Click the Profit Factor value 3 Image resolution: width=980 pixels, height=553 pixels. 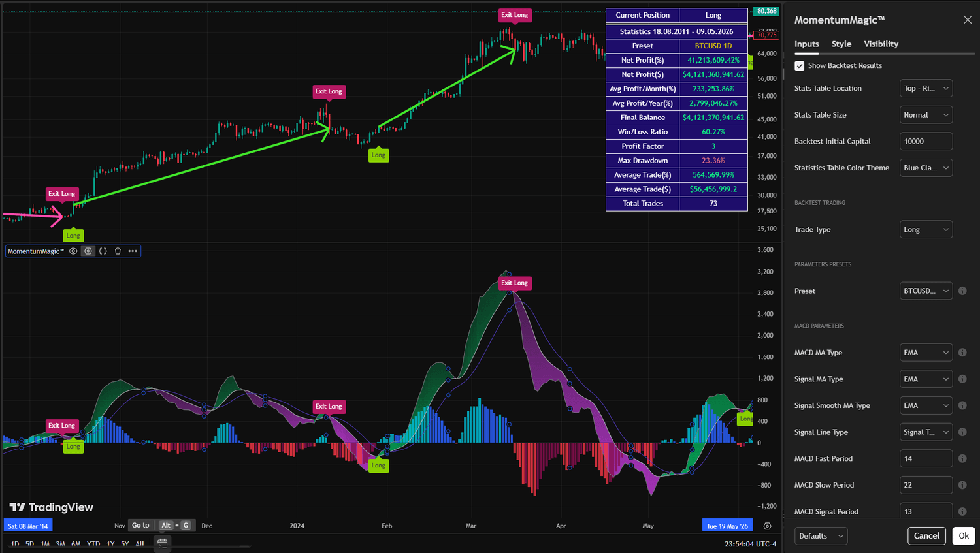(713, 146)
